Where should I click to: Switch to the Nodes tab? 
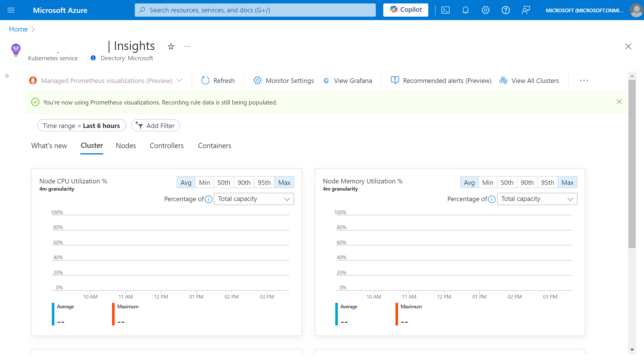point(126,145)
